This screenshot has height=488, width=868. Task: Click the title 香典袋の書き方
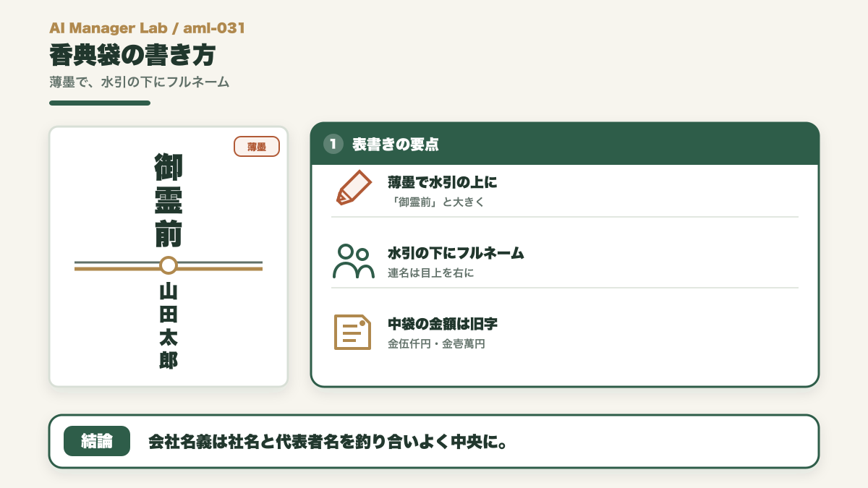pyautogui.click(x=132, y=55)
